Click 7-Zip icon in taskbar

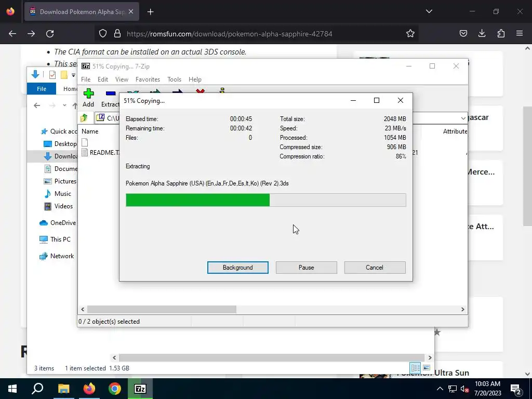click(x=140, y=389)
